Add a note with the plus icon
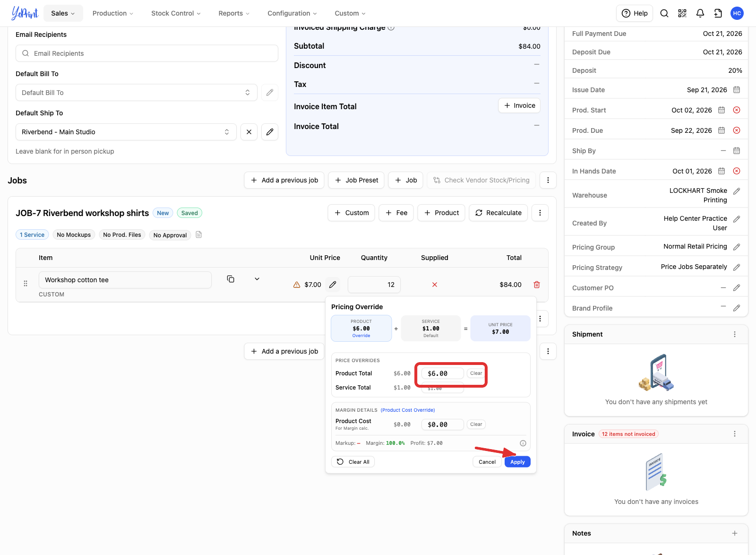 click(735, 533)
